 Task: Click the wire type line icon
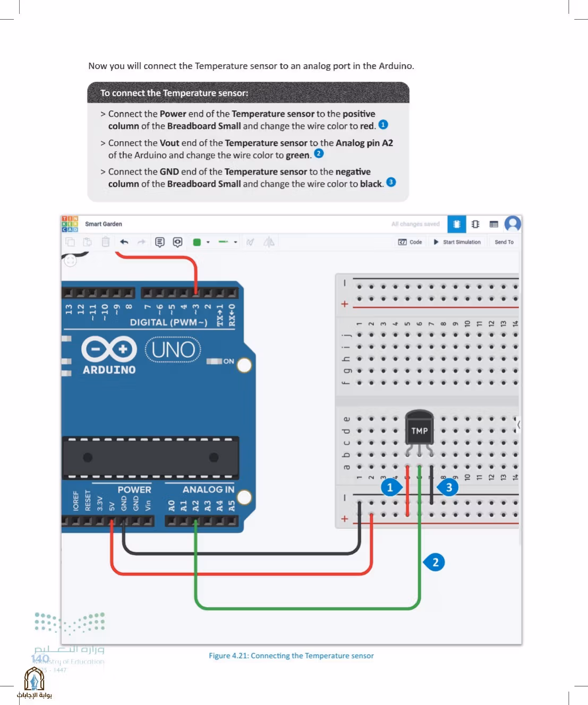[223, 242]
